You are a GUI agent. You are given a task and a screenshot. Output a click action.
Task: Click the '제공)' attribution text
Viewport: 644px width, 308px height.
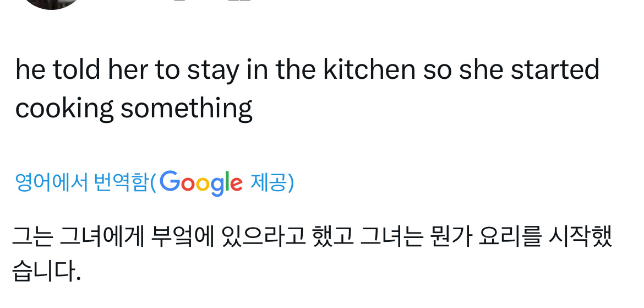pyautogui.click(x=272, y=182)
